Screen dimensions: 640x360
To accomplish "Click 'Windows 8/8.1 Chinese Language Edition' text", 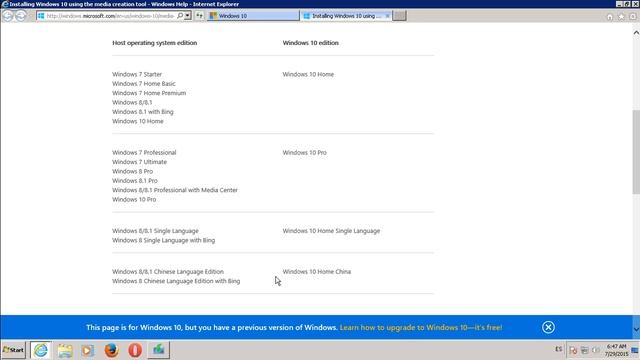I will coord(168,272).
